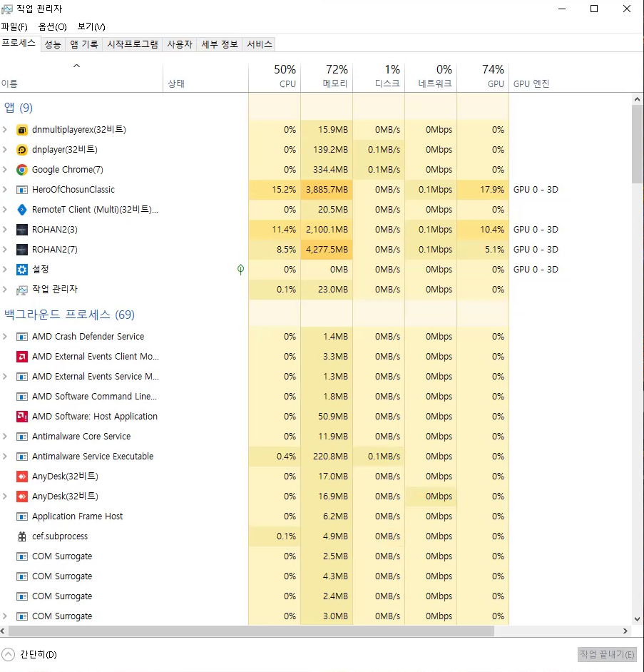Viewport: 644px width, 672px height.
Task: Sort by the CPU column header
Action: pos(275,76)
